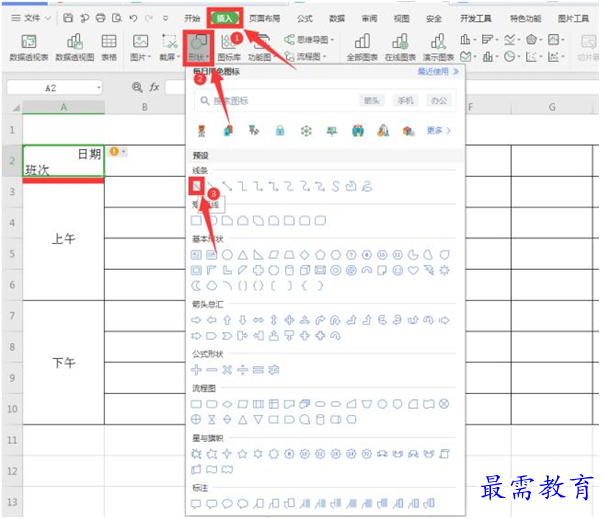Select the up arrow in 箭头总汇
Screen dimensions: 602x519
tap(227, 320)
